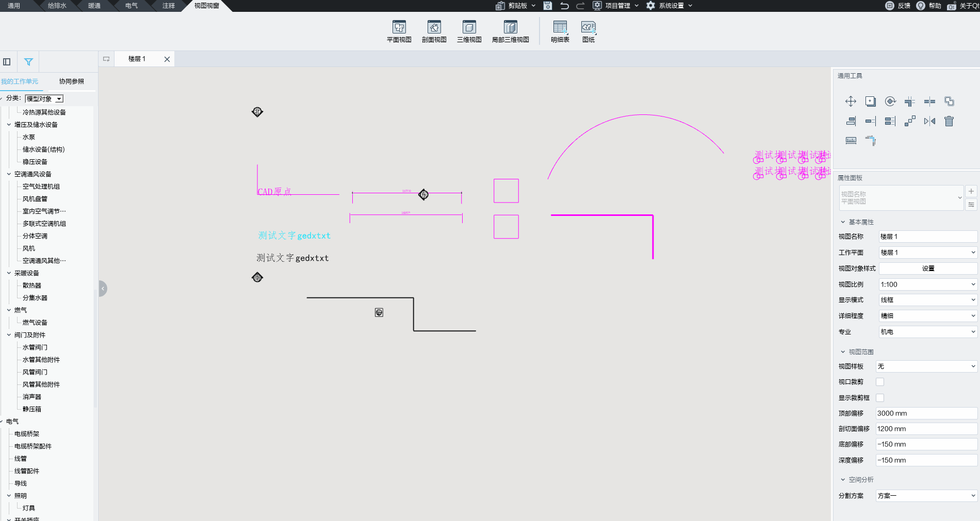Collapse the 空间分析 section
980x521 pixels.
tap(843, 480)
